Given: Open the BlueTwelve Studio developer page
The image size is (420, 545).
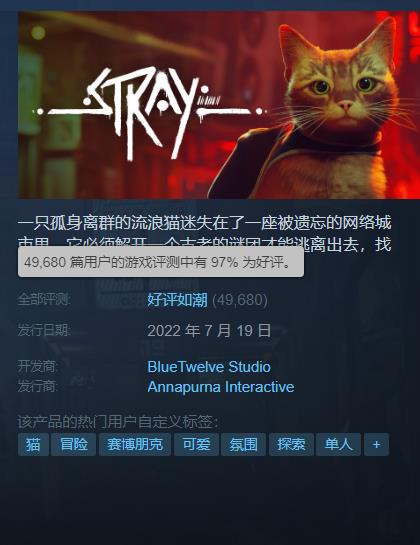Looking at the screenshot, I should pos(209,367).
